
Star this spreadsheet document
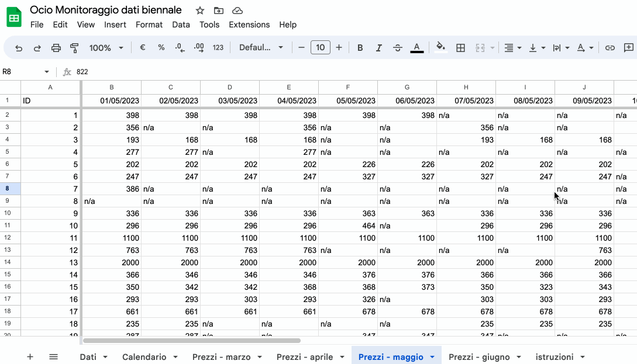[200, 11]
